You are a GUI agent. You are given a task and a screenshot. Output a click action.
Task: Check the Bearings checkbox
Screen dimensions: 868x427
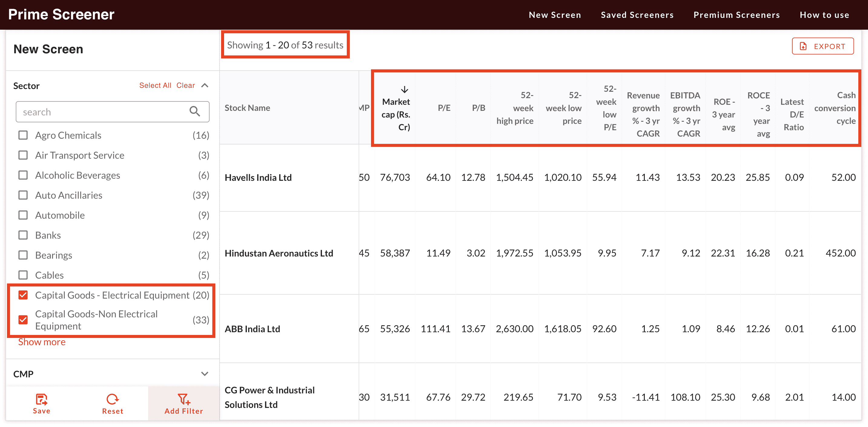click(23, 255)
